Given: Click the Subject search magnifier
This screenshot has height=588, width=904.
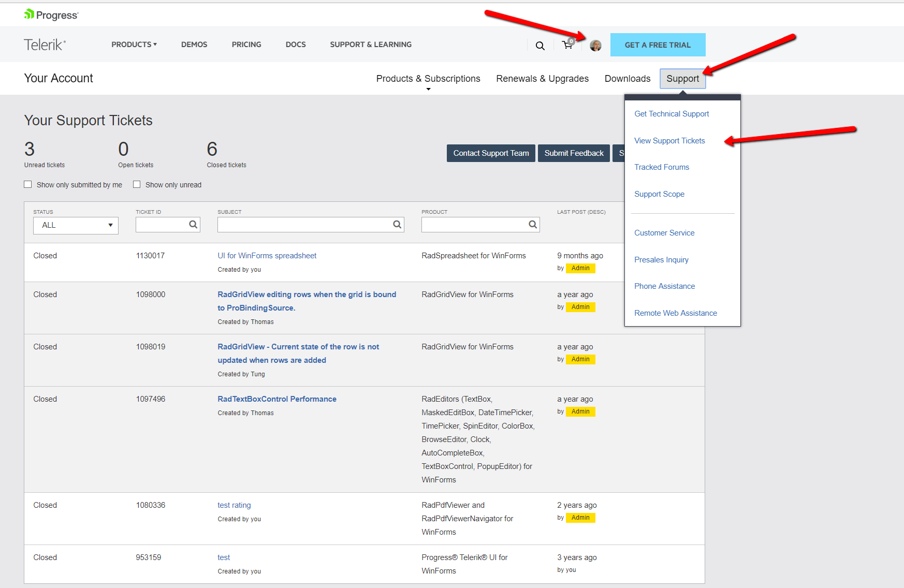Looking at the screenshot, I should [x=397, y=225].
